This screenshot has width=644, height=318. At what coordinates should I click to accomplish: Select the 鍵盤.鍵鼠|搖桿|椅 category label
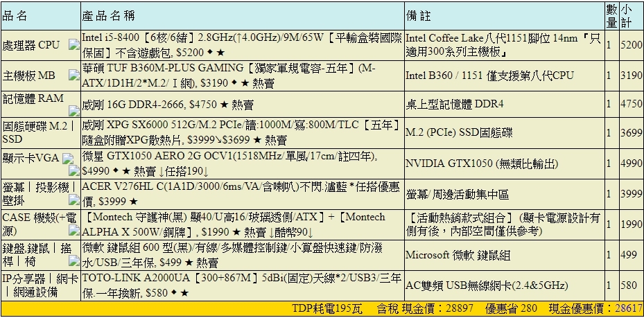tap(38, 254)
